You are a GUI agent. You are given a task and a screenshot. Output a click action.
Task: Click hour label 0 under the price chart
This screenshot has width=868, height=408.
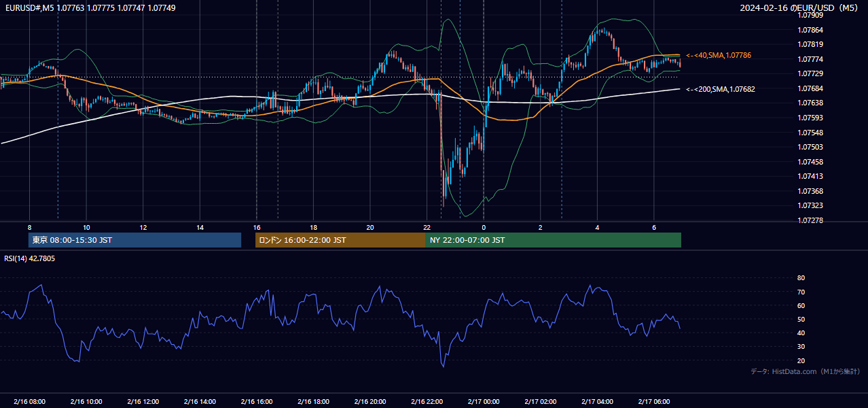pyautogui.click(x=484, y=227)
